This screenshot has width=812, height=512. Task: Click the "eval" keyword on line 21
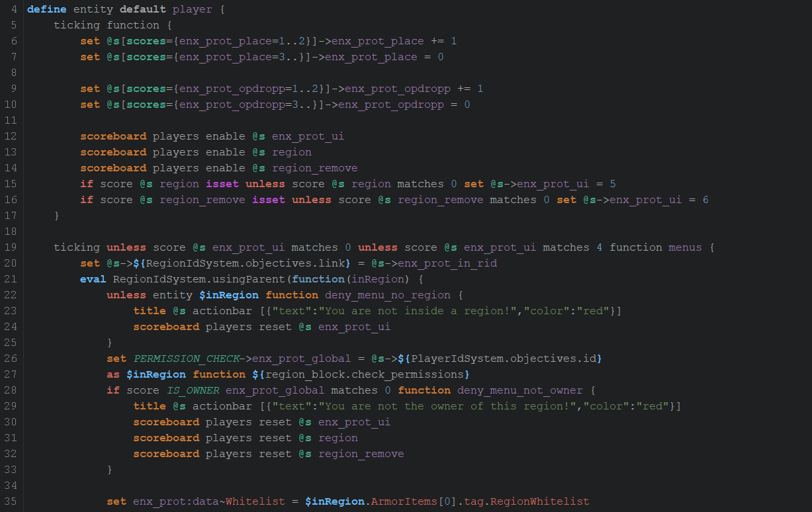tap(93, 279)
